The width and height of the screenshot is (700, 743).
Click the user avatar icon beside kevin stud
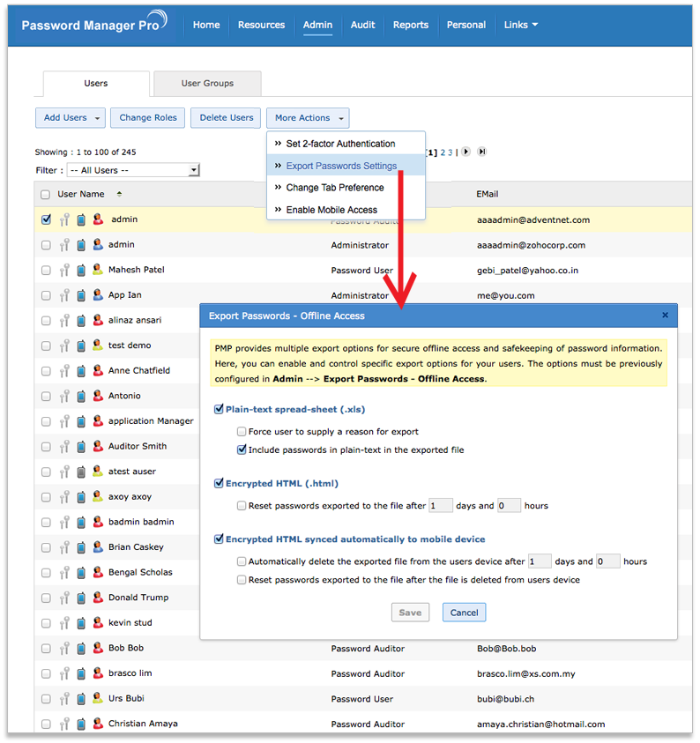[x=98, y=622]
